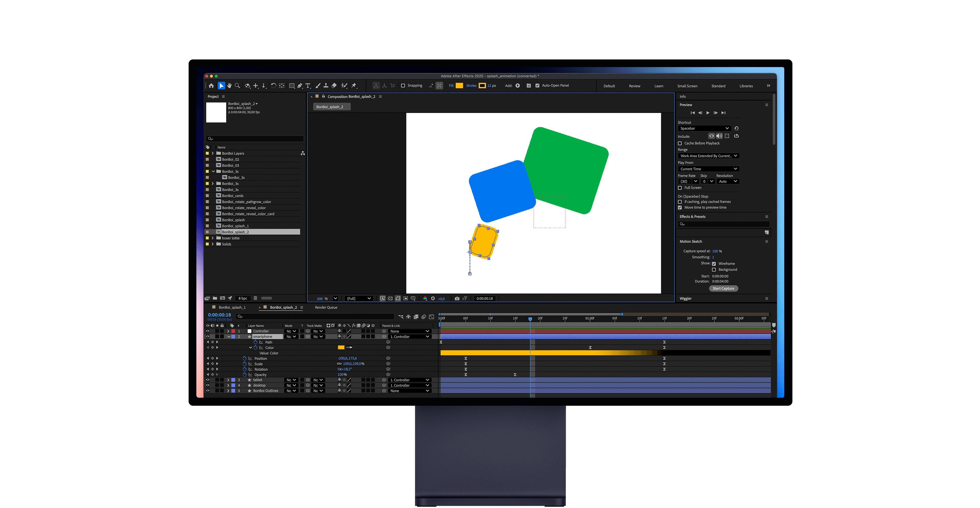Select the Type tool
The width and height of the screenshot is (980, 508).
pyautogui.click(x=308, y=86)
